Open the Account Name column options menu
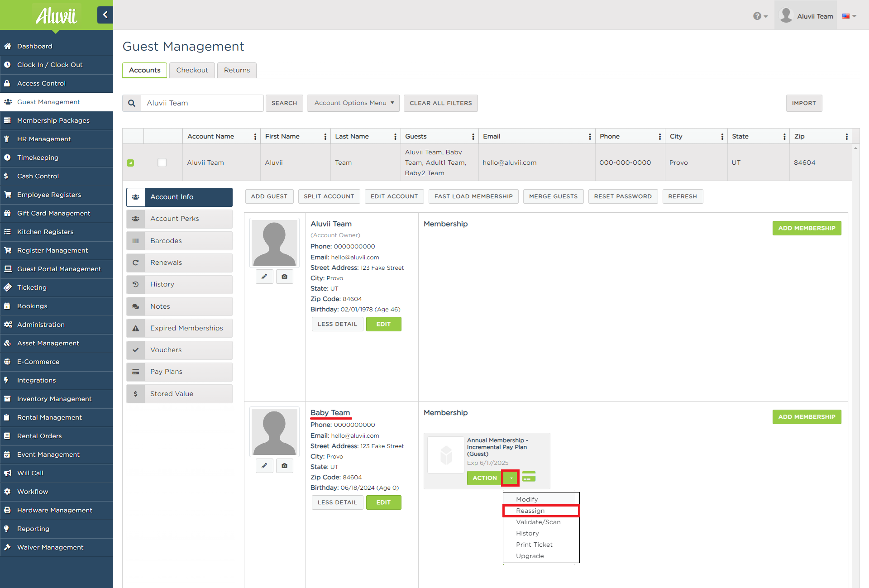The height and width of the screenshot is (588, 869). pos(255,137)
